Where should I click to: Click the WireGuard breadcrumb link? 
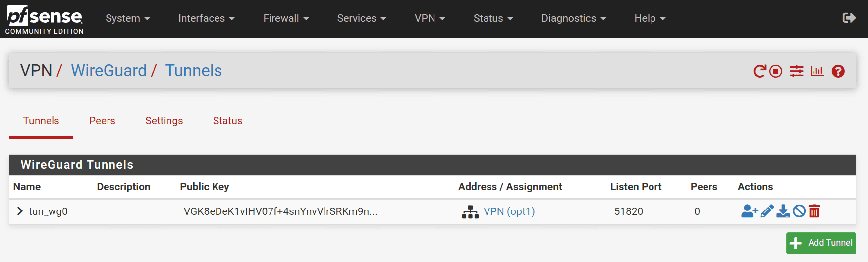(109, 71)
